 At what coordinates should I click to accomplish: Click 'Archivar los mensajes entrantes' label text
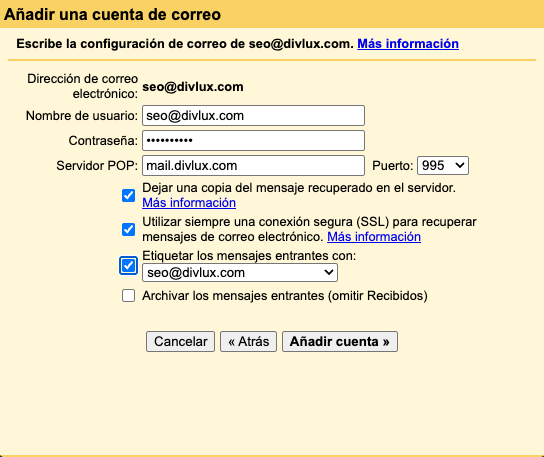[285, 296]
